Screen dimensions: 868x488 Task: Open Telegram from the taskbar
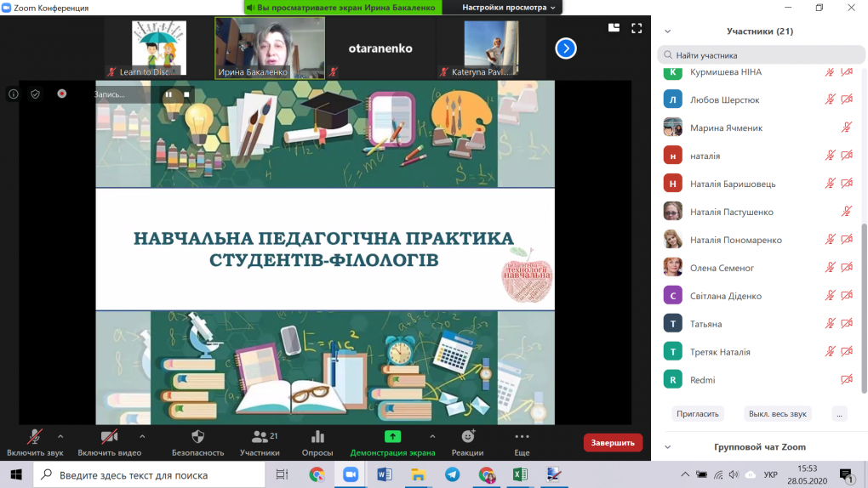(x=452, y=474)
